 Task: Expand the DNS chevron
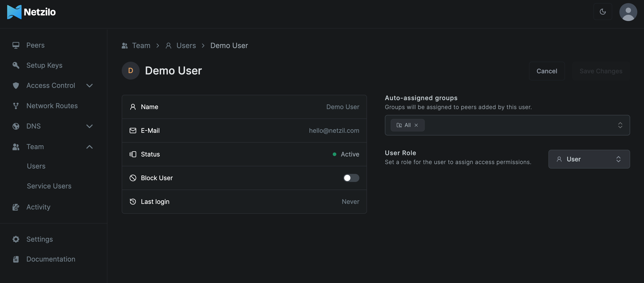tap(90, 126)
